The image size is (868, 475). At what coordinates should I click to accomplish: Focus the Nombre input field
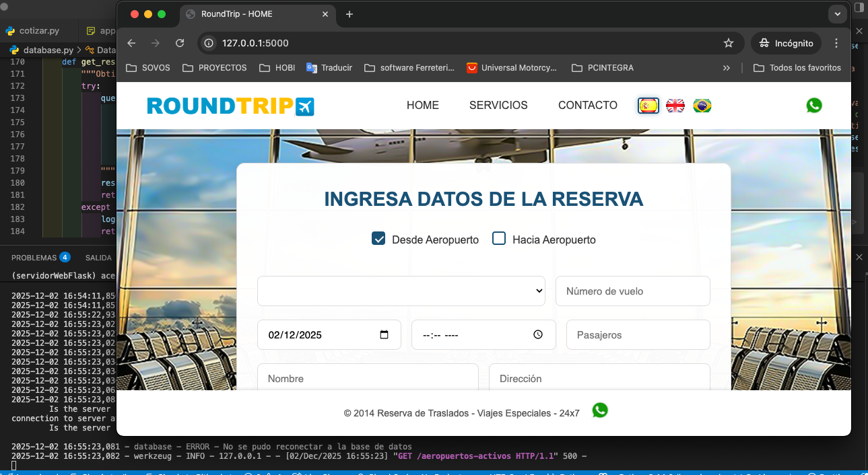point(368,377)
